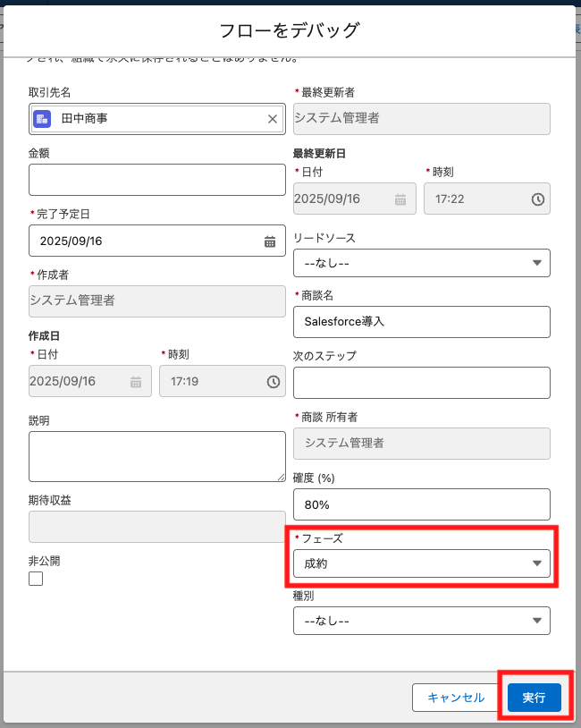Toggle the 非公開 checkbox
Screen dimensions: 581x728
pyautogui.click(x=36, y=579)
